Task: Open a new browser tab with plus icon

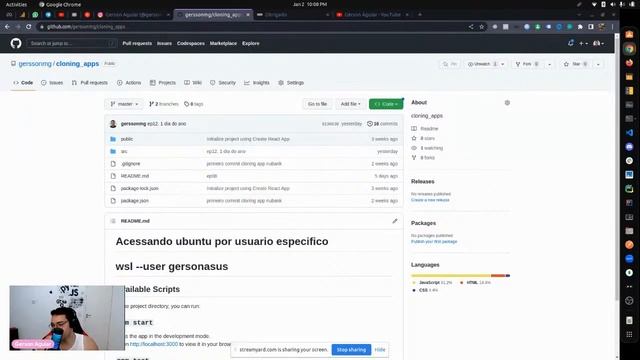Action: (x=420, y=15)
